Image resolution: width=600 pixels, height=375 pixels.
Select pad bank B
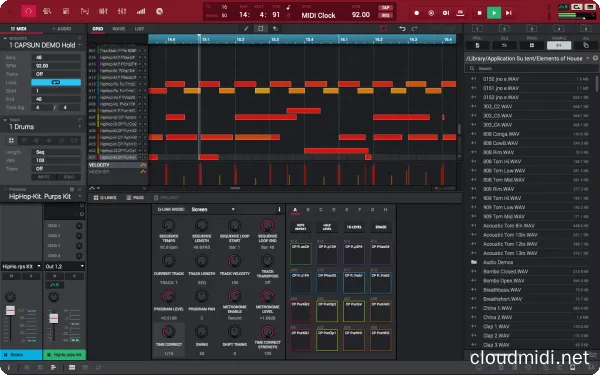point(308,210)
